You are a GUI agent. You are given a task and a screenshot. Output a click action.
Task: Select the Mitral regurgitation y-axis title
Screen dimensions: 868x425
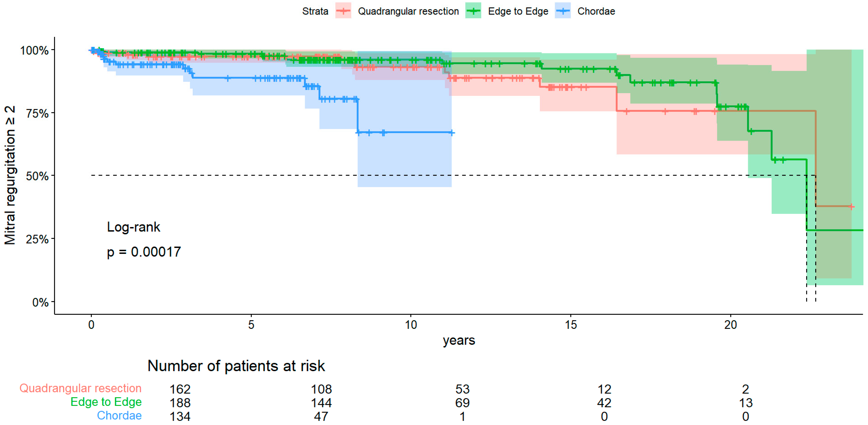click(x=10, y=175)
